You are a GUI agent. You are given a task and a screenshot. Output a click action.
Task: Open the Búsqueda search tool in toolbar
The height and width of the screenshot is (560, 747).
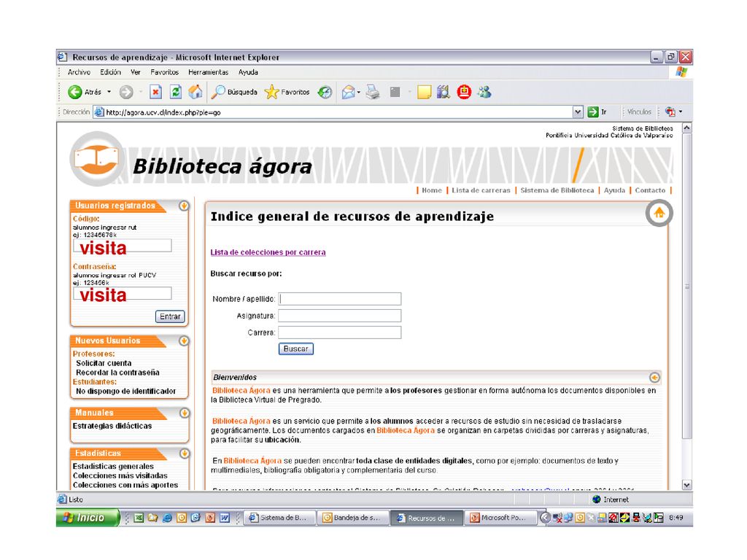pos(234,92)
